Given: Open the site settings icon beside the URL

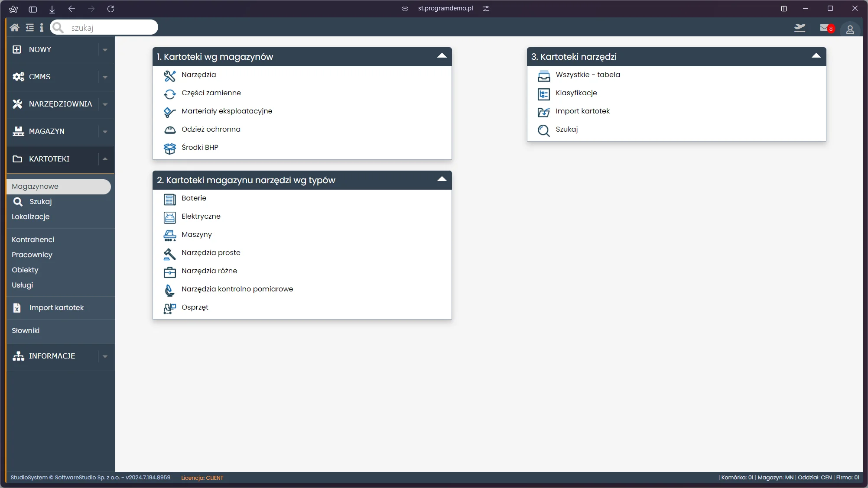Looking at the screenshot, I should click(x=486, y=9).
